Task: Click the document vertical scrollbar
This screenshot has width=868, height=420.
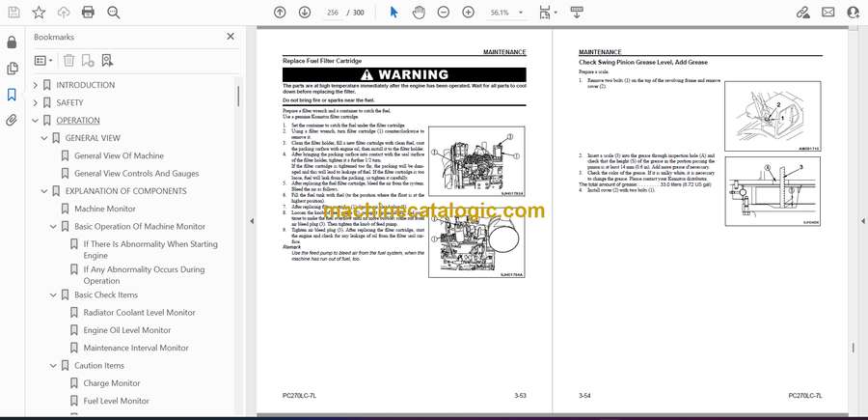Action: click(853, 349)
